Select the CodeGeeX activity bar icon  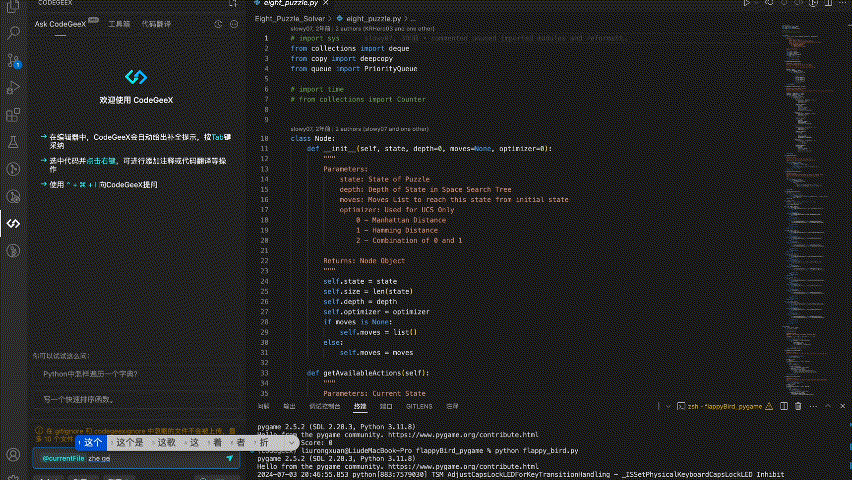coord(14,223)
